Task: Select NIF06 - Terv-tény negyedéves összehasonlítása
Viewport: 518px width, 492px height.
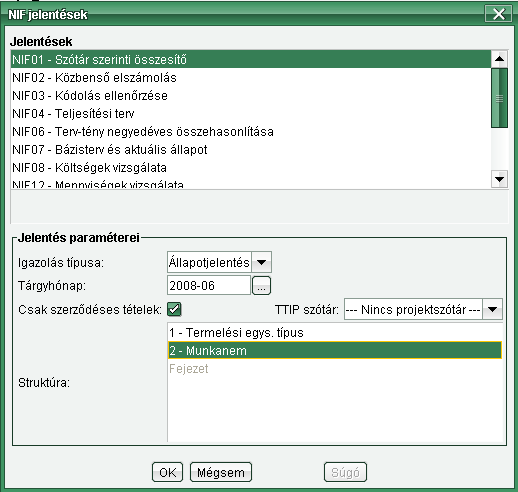Action: (x=251, y=132)
